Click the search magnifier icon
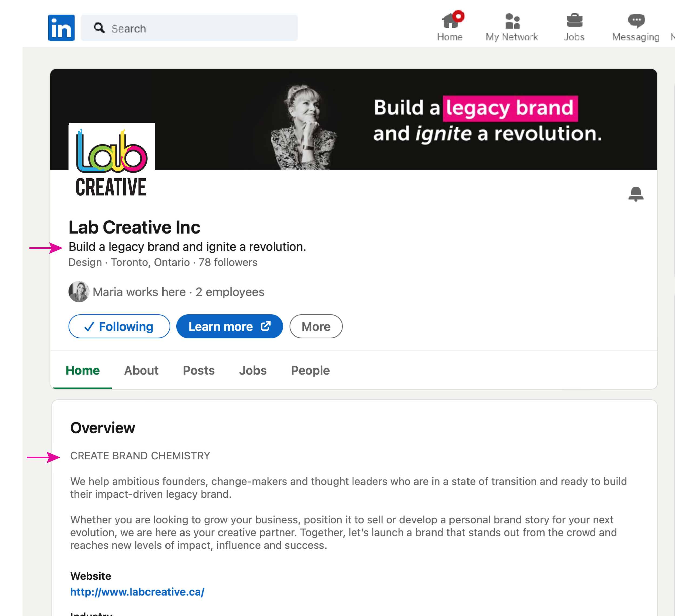 pyautogui.click(x=99, y=28)
